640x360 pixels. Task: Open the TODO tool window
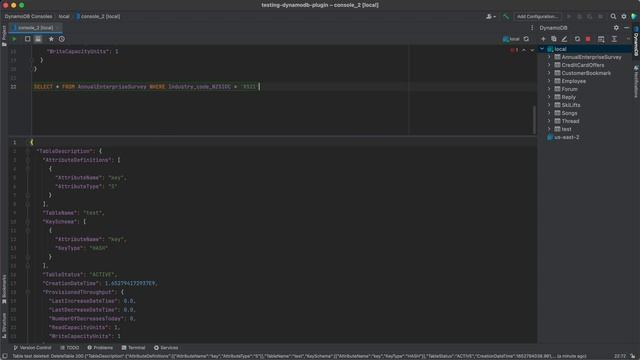(69, 348)
